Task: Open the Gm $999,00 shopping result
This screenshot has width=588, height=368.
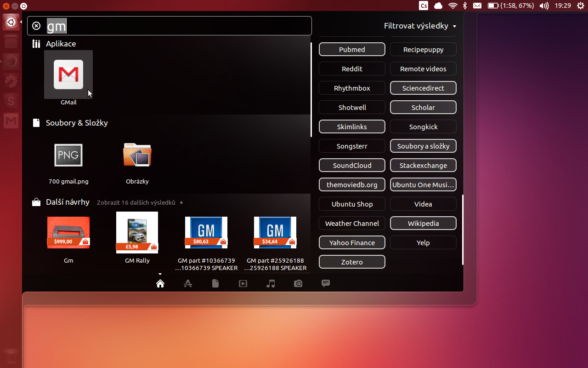Action: pyautogui.click(x=68, y=233)
